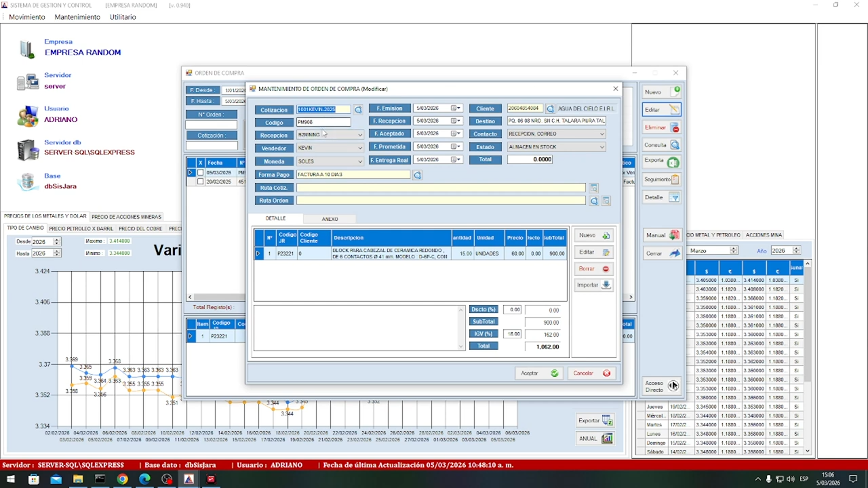Open F. Entrega Real date picker
The height and width of the screenshot is (488, 868).
coord(456,160)
